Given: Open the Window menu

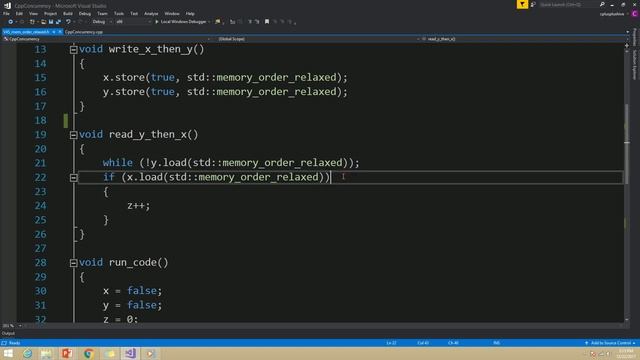Looking at the screenshot, I should [x=172, y=13].
